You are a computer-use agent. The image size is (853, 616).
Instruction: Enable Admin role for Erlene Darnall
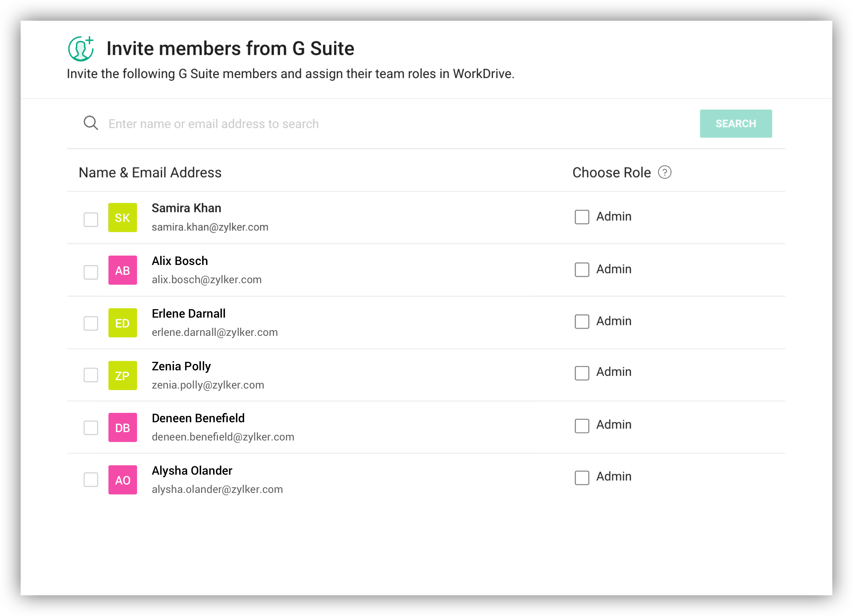click(581, 321)
